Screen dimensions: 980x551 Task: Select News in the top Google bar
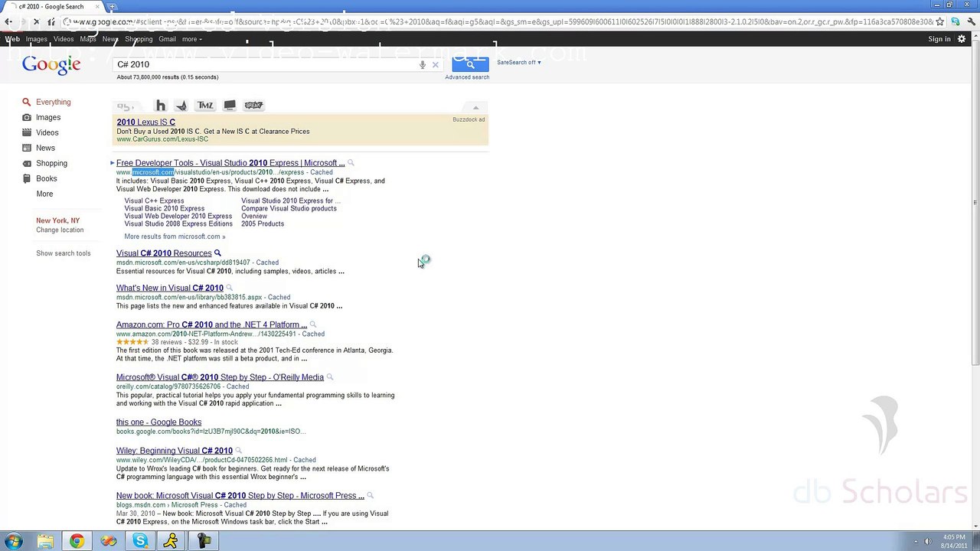[110, 39]
